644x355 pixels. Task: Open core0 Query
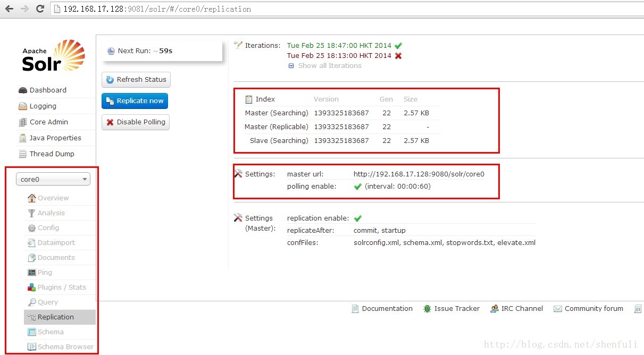click(48, 302)
